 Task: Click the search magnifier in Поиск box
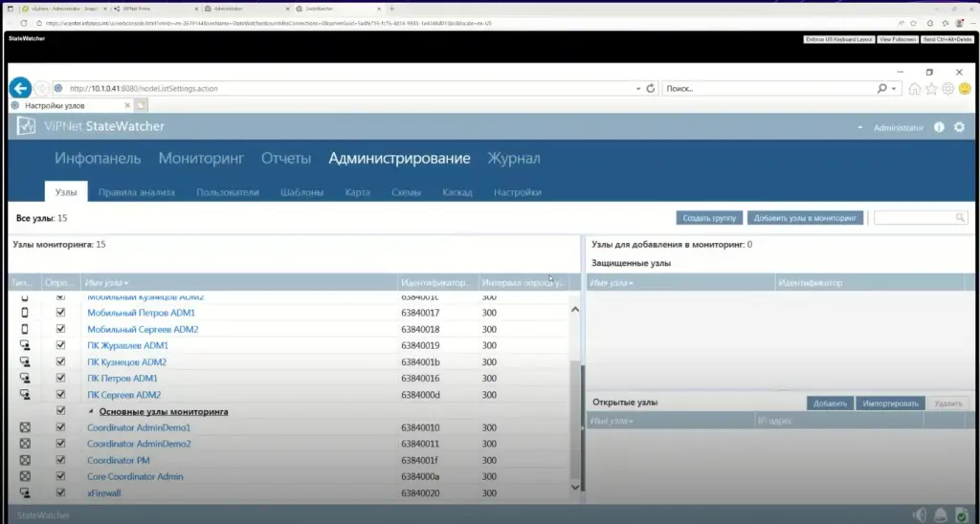881,89
